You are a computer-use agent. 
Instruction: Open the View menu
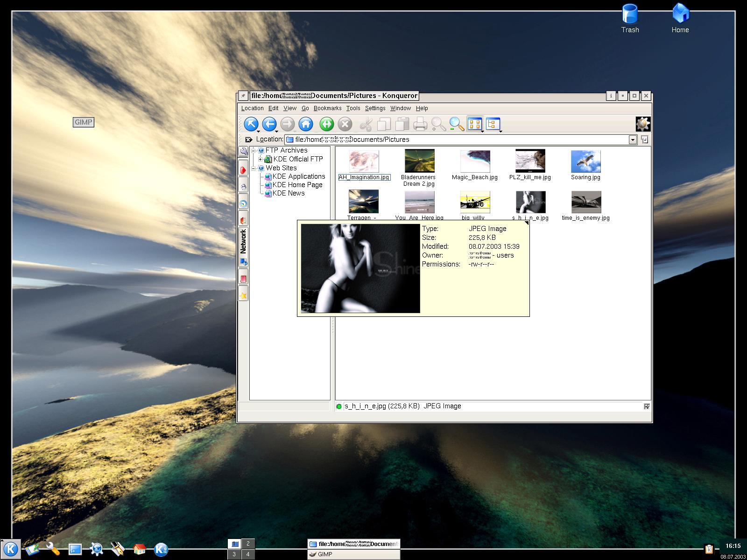[290, 108]
